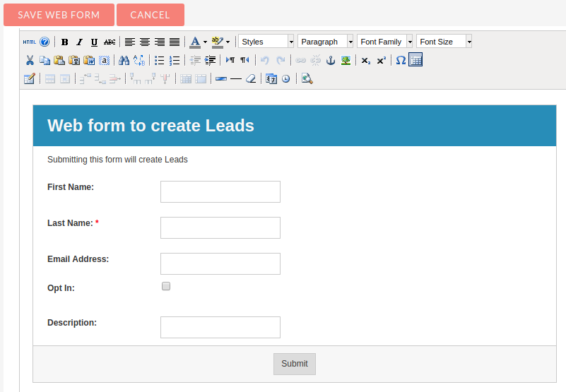Screen dimensions: 566x392
Task: Center align the text
Action: [x=145, y=42]
